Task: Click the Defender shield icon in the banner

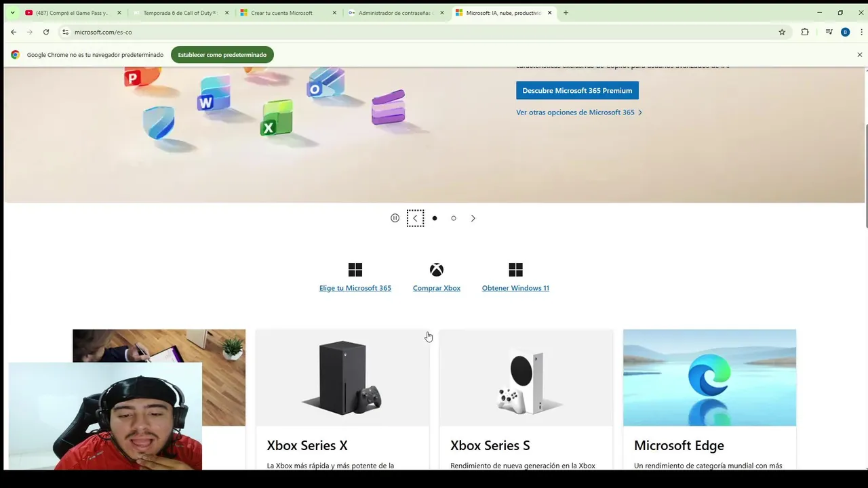Action: [159, 123]
